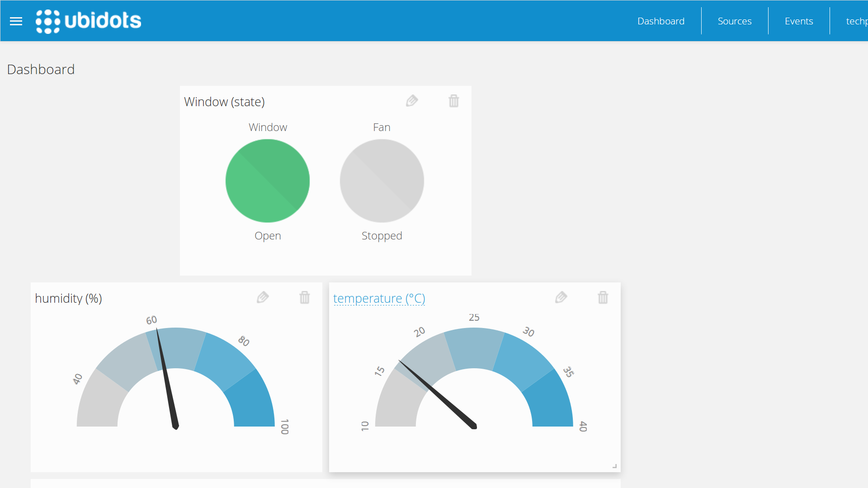Click the Dashboard page title text
The image size is (868, 488).
click(x=41, y=69)
